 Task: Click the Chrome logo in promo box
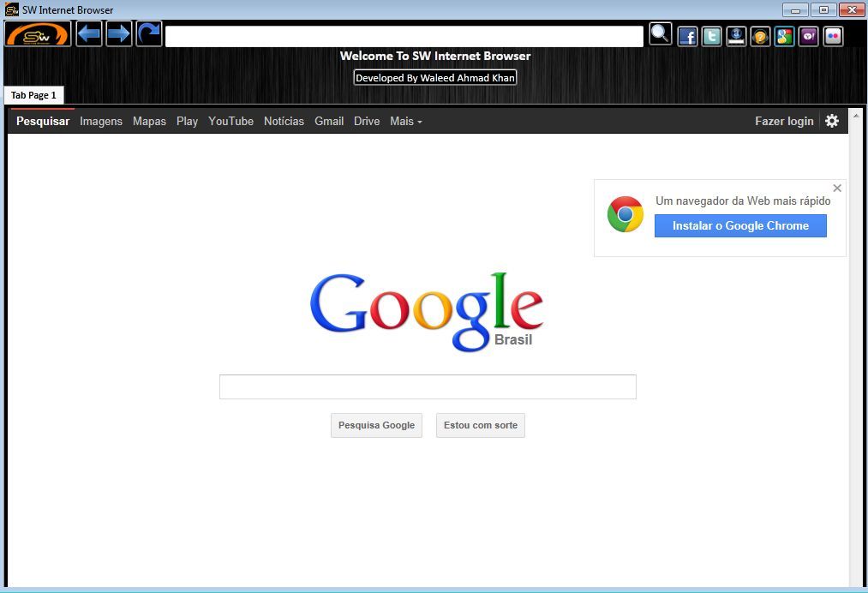pos(625,214)
